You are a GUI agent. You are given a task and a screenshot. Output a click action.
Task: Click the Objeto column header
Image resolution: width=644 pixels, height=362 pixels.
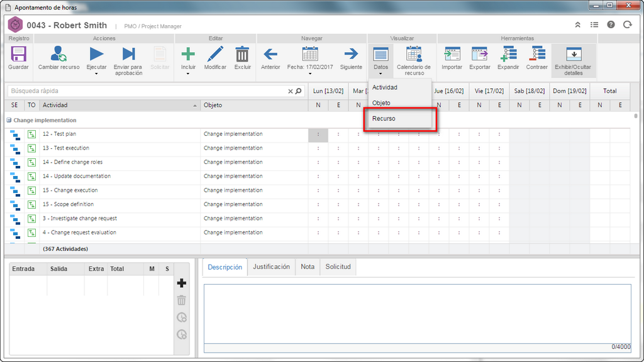click(254, 105)
